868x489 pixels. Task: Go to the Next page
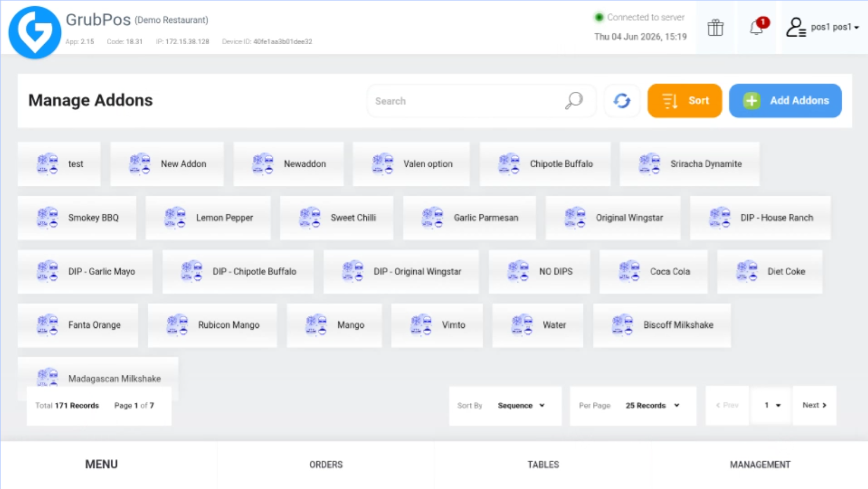(814, 406)
